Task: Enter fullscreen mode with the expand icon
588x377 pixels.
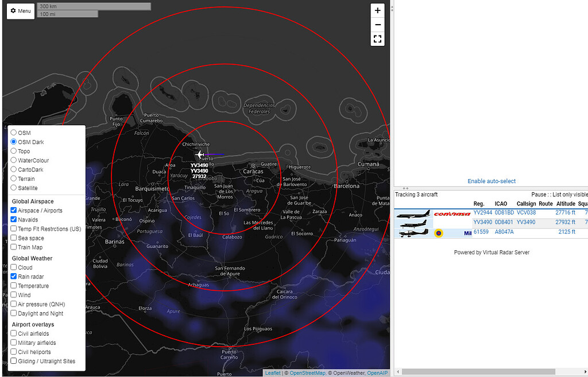Action: pyautogui.click(x=377, y=39)
